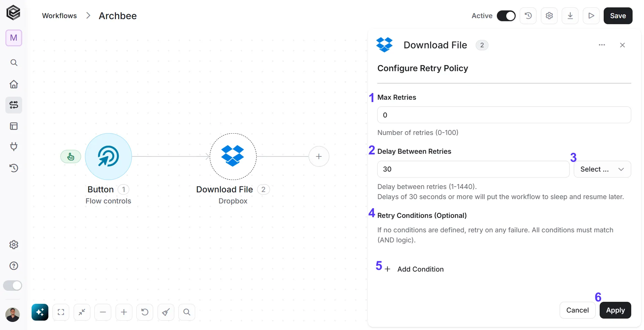Select the Download File Dropbox node
Viewport: 644px width, 330px height.
coord(233,156)
